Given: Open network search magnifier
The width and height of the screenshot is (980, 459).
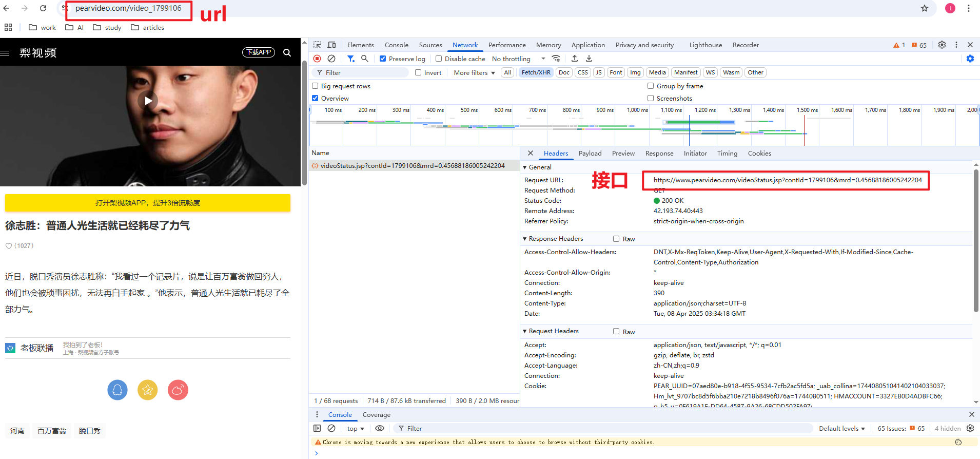Looking at the screenshot, I should pos(365,59).
